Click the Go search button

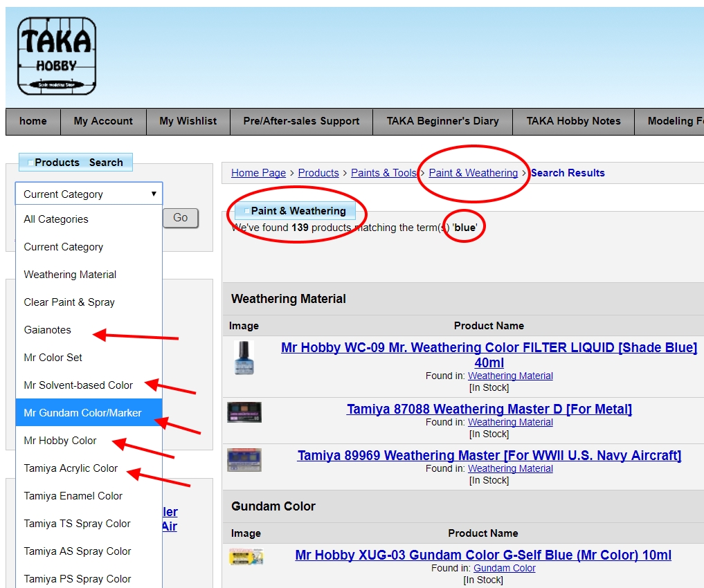click(x=181, y=218)
